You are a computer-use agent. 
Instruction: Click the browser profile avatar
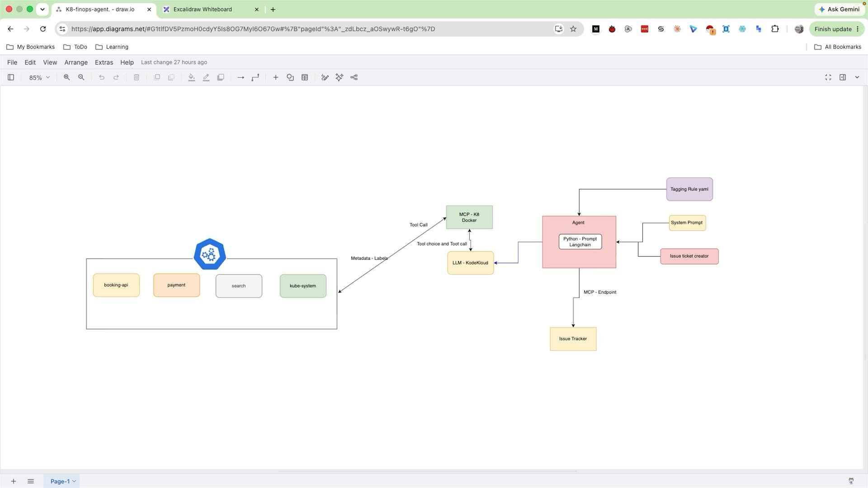coord(799,29)
